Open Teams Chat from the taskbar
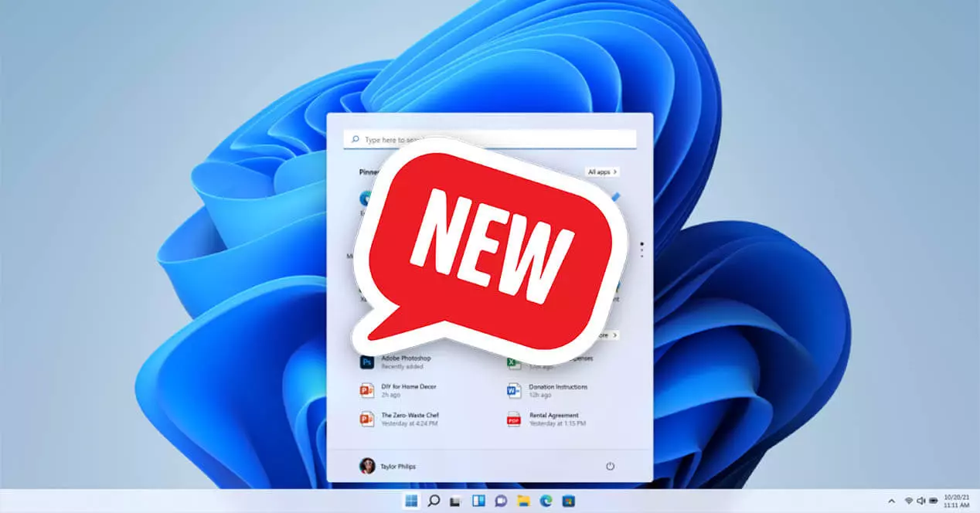Image resolution: width=980 pixels, height=513 pixels. [x=501, y=501]
